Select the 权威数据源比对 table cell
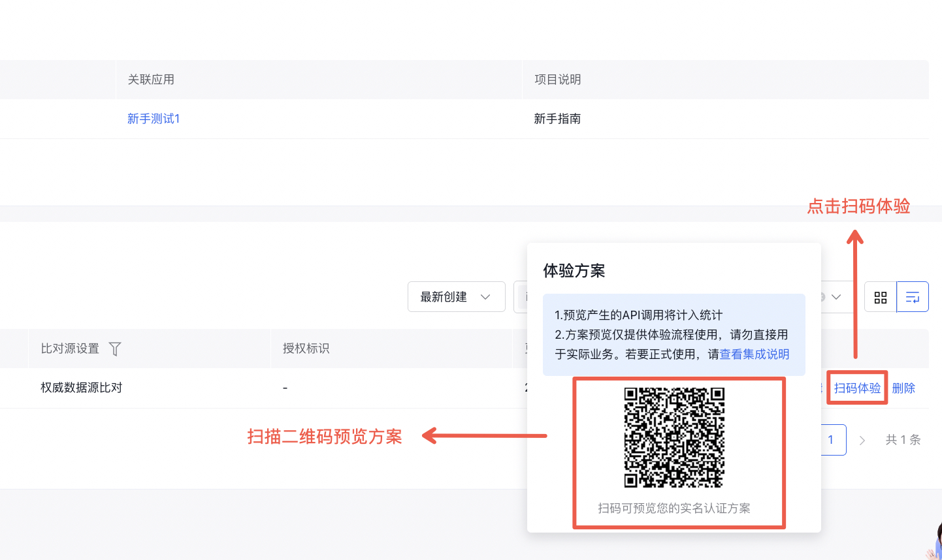 [82, 388]
